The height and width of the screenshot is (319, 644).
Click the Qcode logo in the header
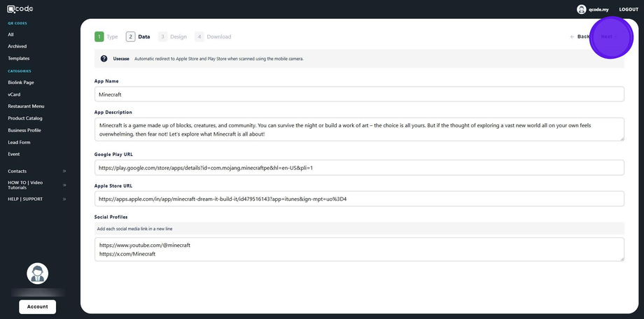20,9
